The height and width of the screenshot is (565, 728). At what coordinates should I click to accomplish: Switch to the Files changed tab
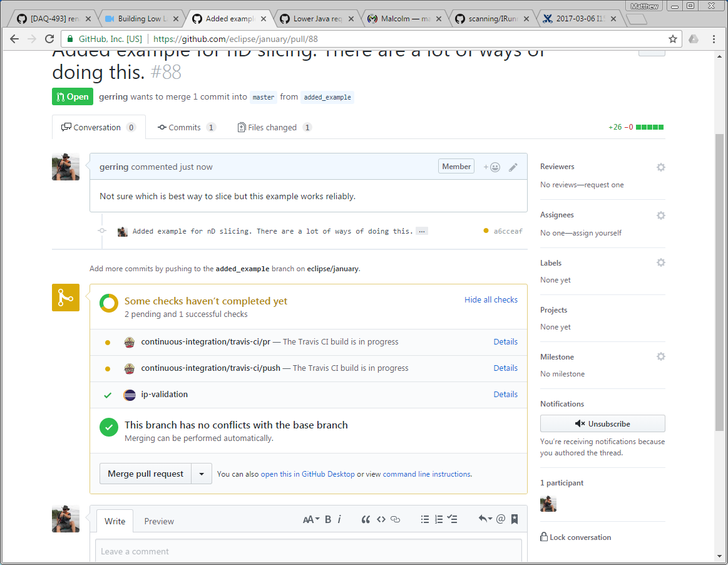[272, 127]
